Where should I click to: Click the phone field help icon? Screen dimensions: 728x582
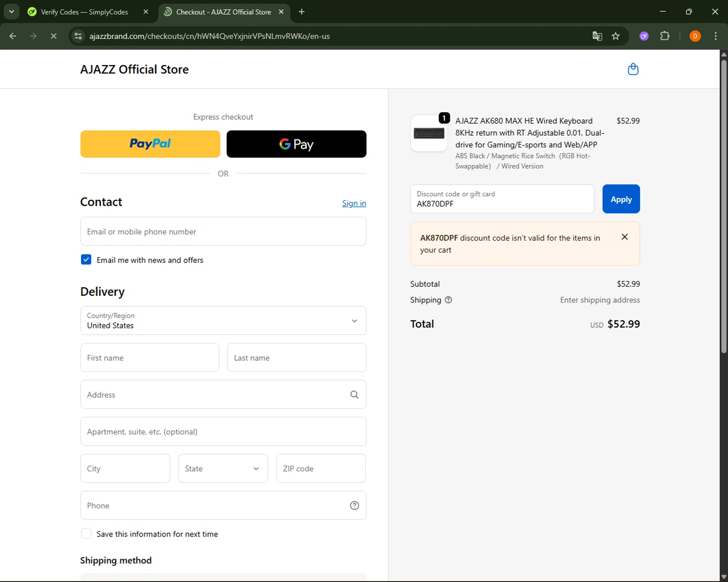click(x=354, y=505)
